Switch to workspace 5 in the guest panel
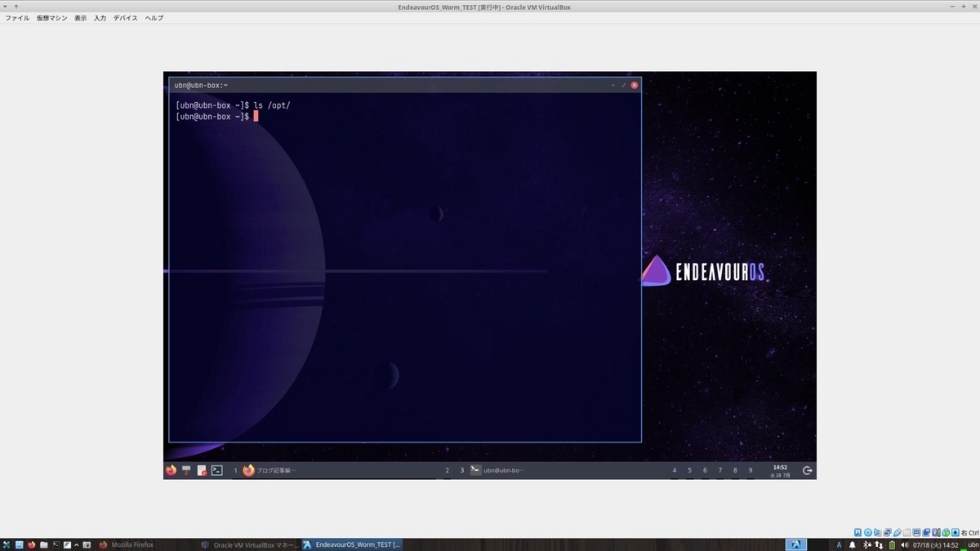 tap(690, 470)
